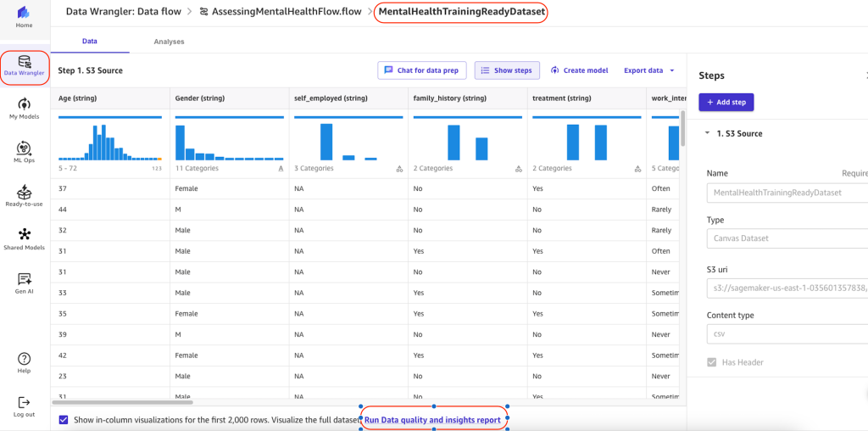Go to My Models in sidebar
Image resolution: width=868 pixels, height=431 pixels.
tap(24, 109)
